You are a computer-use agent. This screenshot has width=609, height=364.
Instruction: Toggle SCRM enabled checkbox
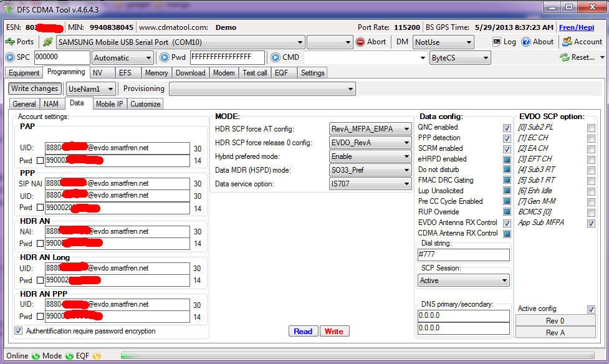coord(507,149)
